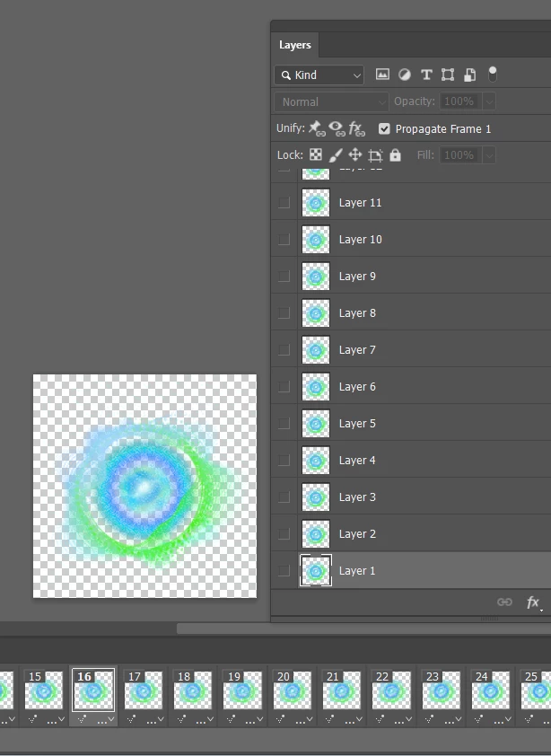Open the Kind filter dropdown
Viewport: 551px width, 756px height.
319,75
